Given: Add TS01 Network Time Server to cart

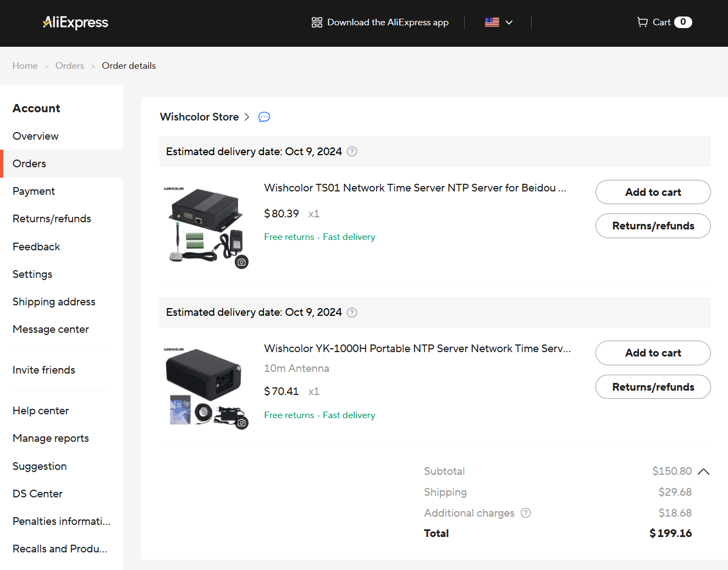Looking at the screenshot, I should 653,192.
